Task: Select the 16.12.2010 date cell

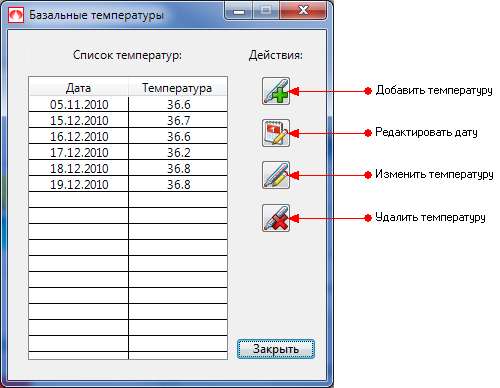Action: click(x=79, y=136)
